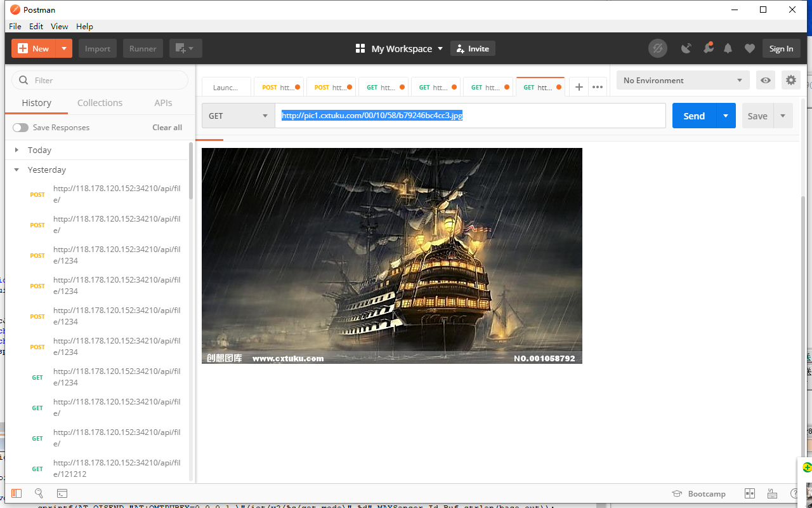The image size is (812, 508).
Task: Toggle the Save Responses switch
Action: pos(20,128)
